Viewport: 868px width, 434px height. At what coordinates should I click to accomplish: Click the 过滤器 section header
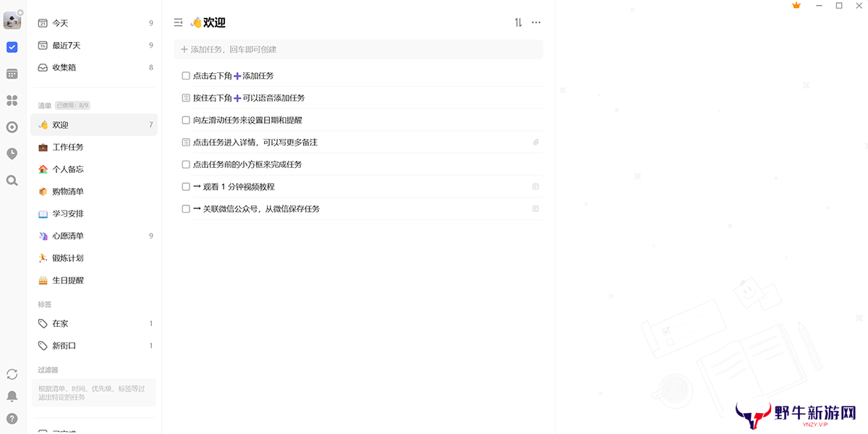48,370
